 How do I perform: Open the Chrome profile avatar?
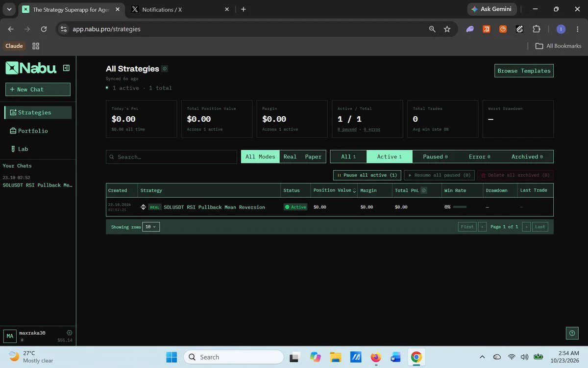point(561,29)
